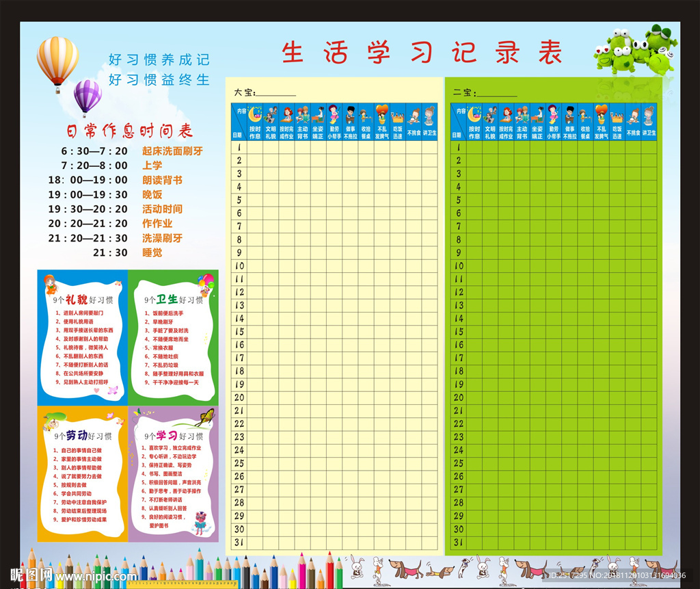Click the orange striped hot air balloon

coord(57,64)
